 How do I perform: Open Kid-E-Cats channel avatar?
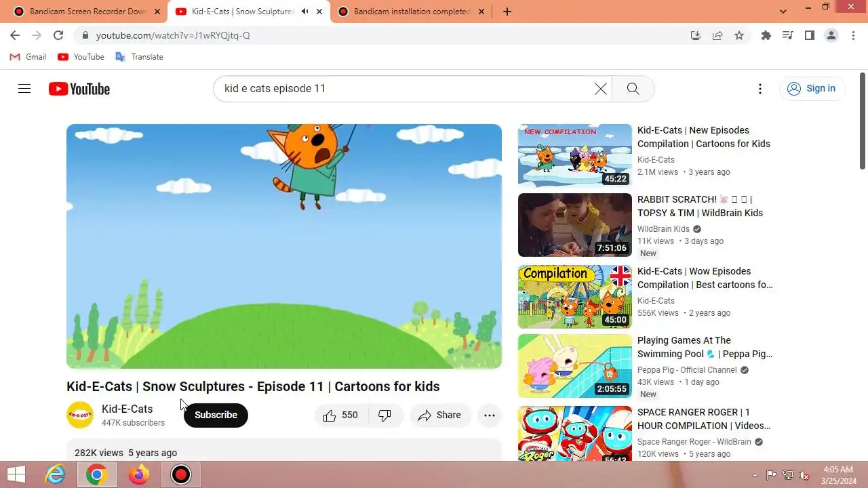80,415
